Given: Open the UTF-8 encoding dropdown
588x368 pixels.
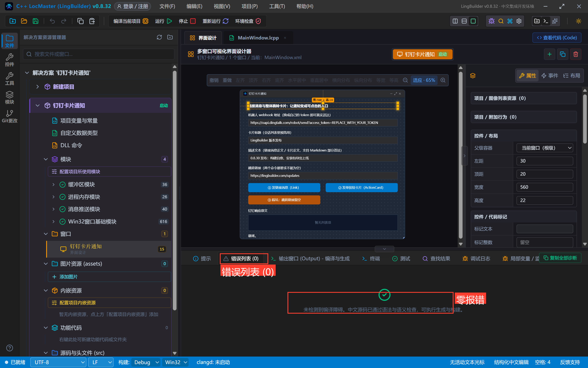Looking at the screenshot, I should tap(58, 362).
